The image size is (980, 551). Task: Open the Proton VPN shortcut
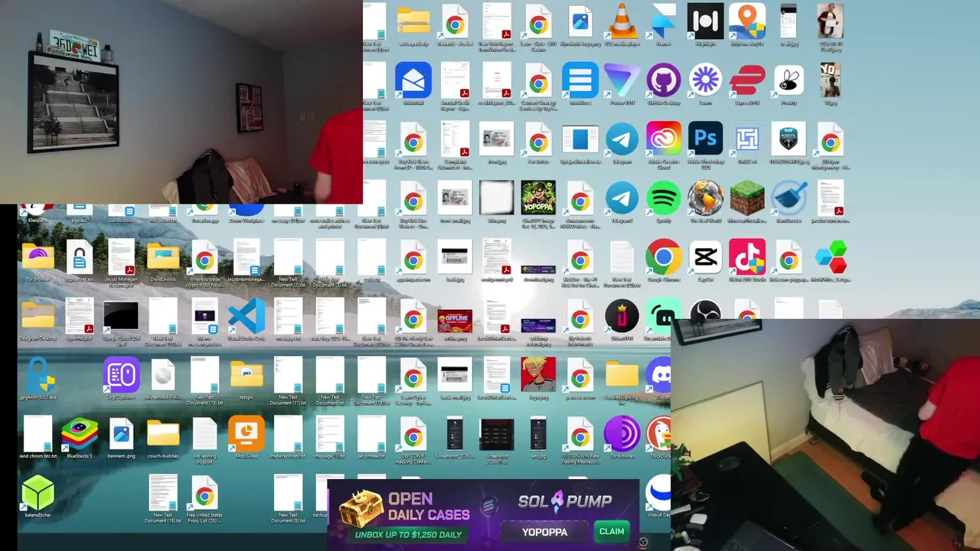(622, 80)
